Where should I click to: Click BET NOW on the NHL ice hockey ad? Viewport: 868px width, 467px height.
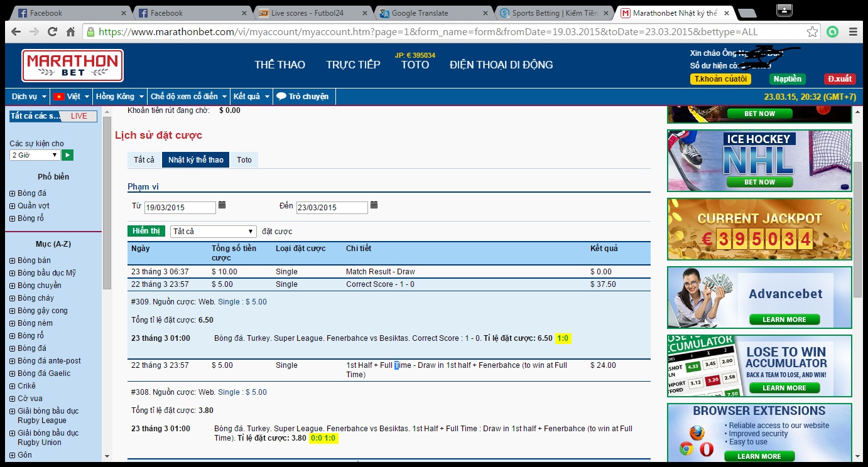coord(759,182)
